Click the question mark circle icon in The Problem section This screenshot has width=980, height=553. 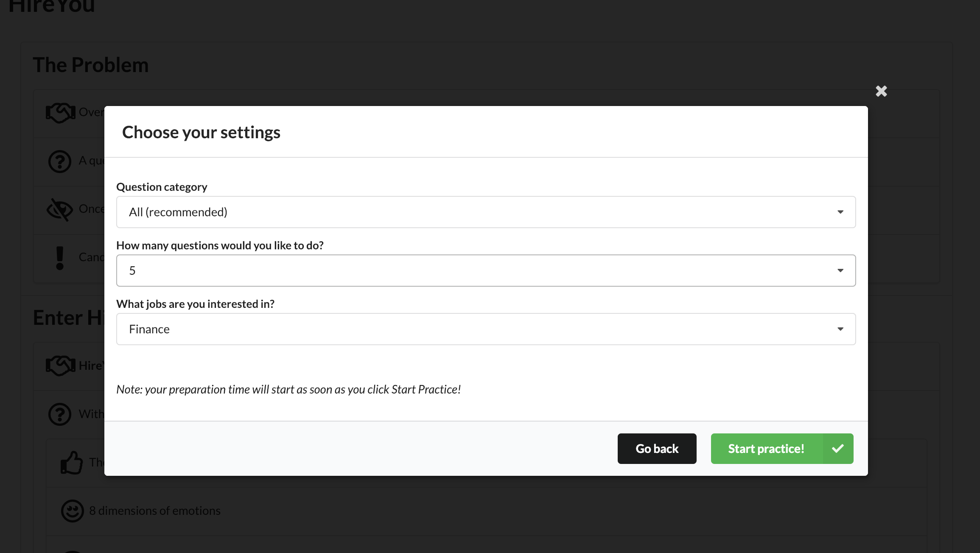[60, 161]
